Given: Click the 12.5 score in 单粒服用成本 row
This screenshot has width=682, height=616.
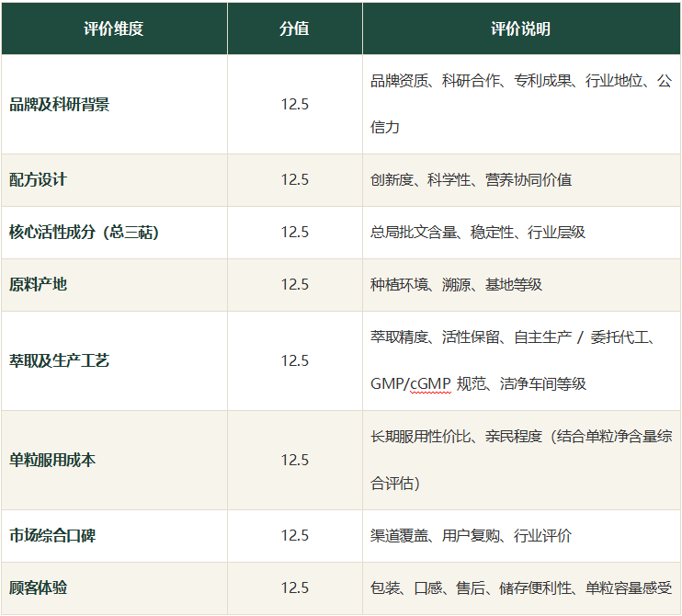Looking at the screenshot, I should [294, 460].
